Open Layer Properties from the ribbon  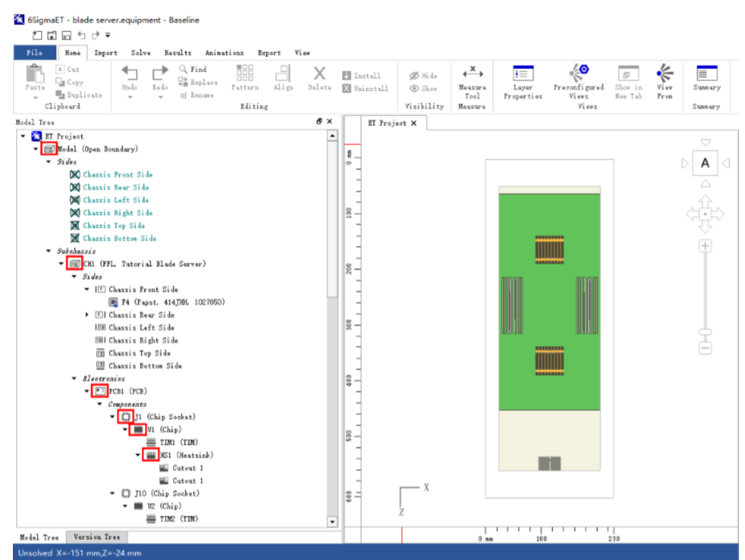(523, 74)
